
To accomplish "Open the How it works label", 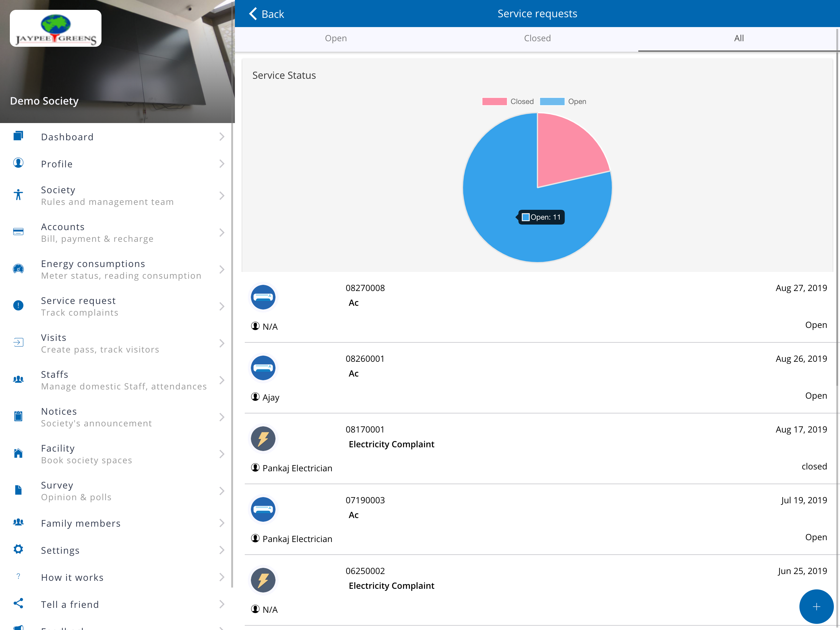I will (x=72, y=577).
